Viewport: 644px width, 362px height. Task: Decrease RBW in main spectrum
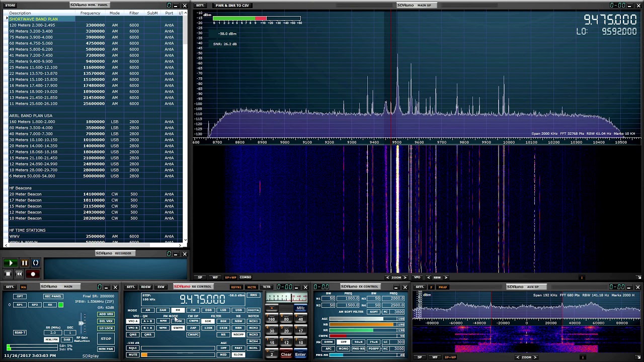[x=429, y=278]
